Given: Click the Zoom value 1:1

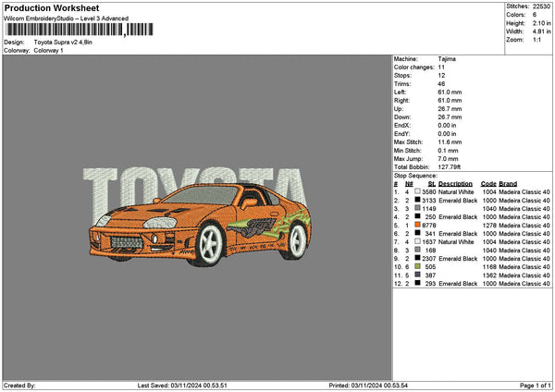Looking at the screenshot, I should tap(536, 40).
